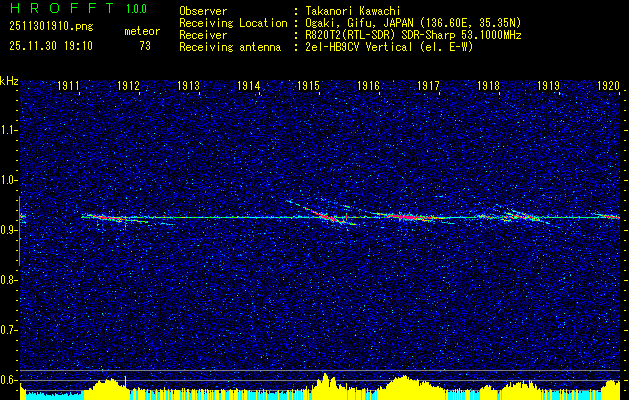The width and height of the screenshot is (629, 400).
Task: Click time marker 1915
Action: click(x=308, y=85)
